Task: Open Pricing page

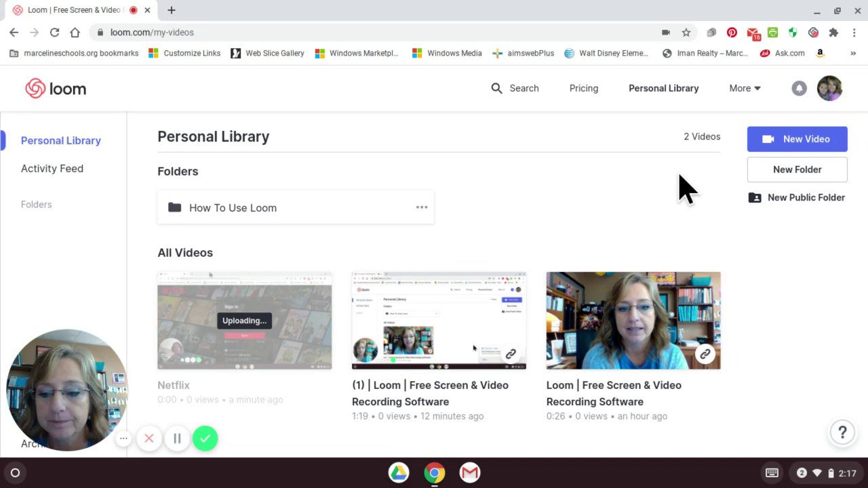Action: point(584,88)
